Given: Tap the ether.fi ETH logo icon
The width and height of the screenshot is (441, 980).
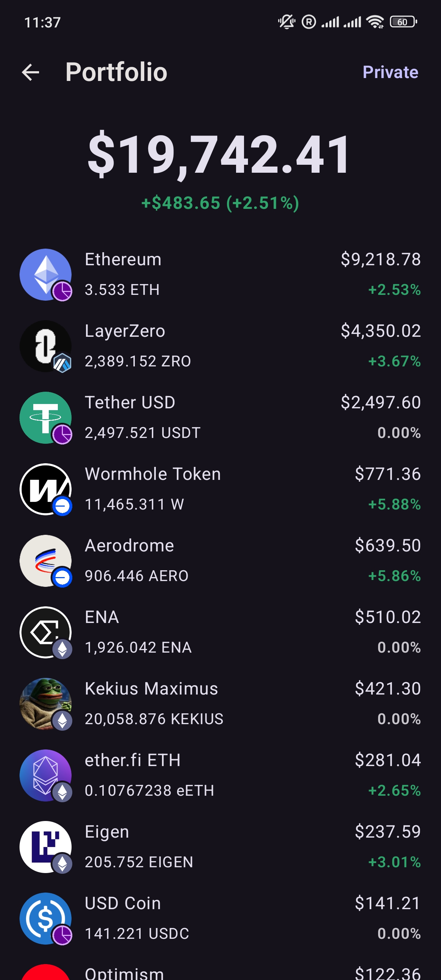Looking at the screenshot, I should 46,775.
